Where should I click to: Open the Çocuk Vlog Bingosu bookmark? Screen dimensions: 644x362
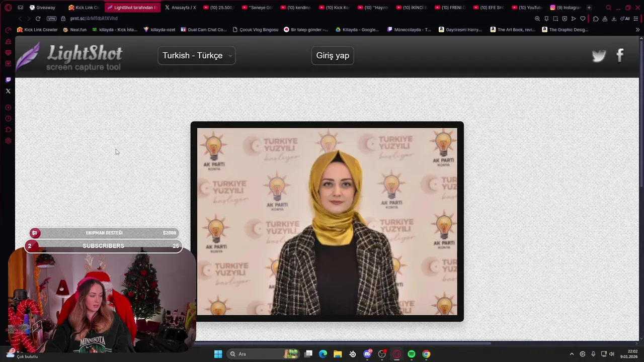(x=255, y=30)
